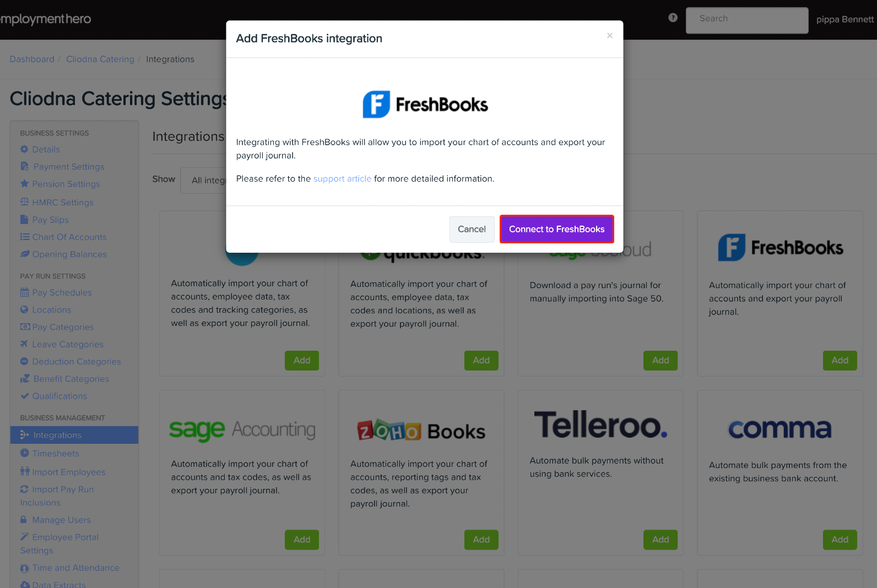Click the Manage Users lock icon

[x=24, y=520]
